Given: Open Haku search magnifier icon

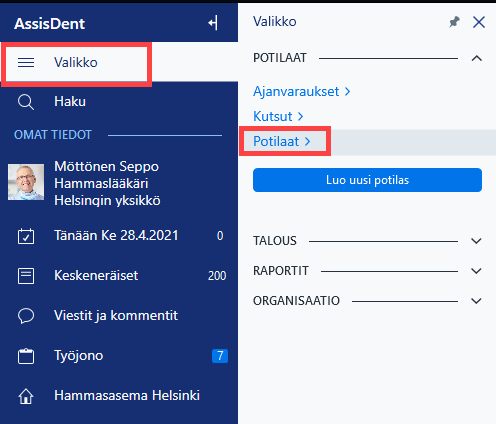Looking at the screenshot, I should point(26,102).
